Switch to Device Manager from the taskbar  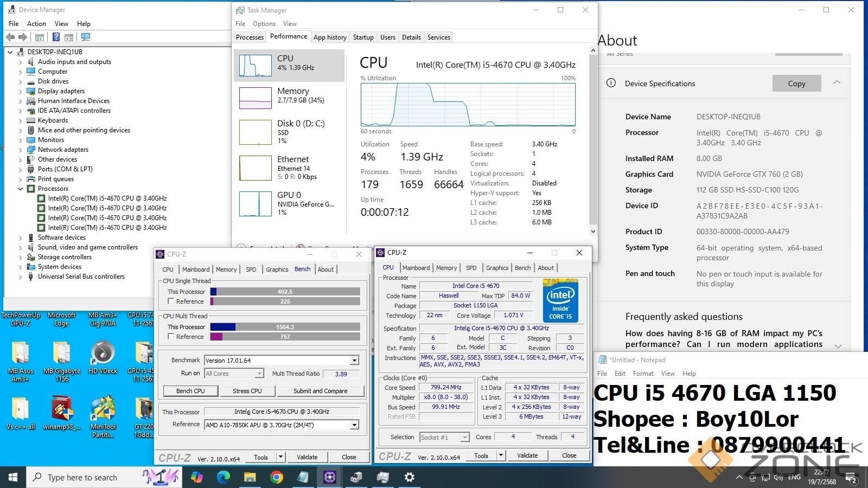pyautogui.click(x=356, y=477)
